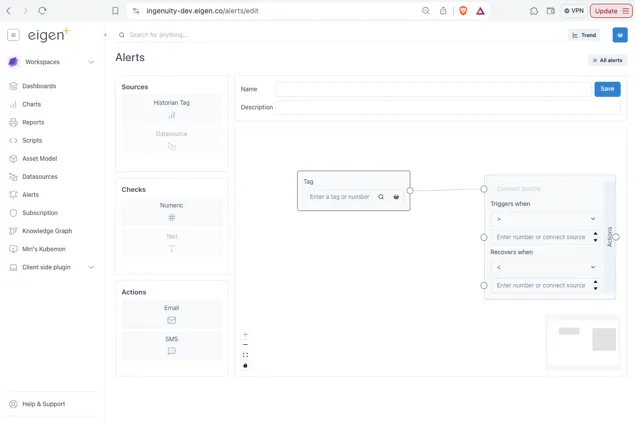Select the Numeric check block
635x422 pixels.
tap(172, 212)
